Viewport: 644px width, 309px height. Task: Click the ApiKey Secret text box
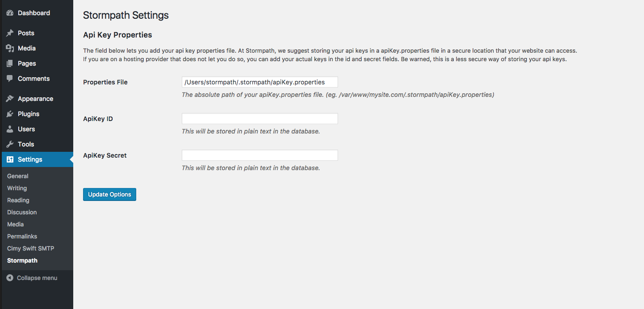pyautogui.click(x=259, y=155)
